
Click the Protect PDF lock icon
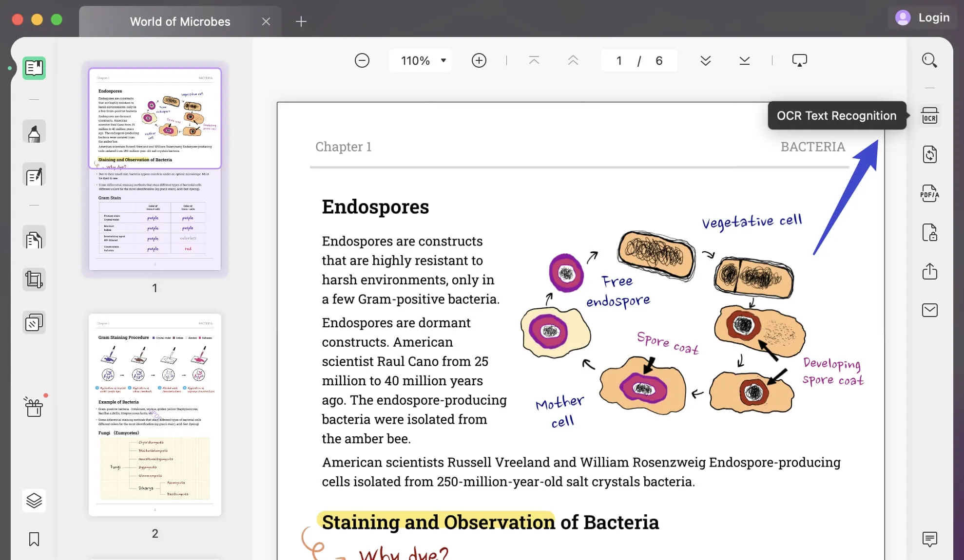click(x=929, y=233)
